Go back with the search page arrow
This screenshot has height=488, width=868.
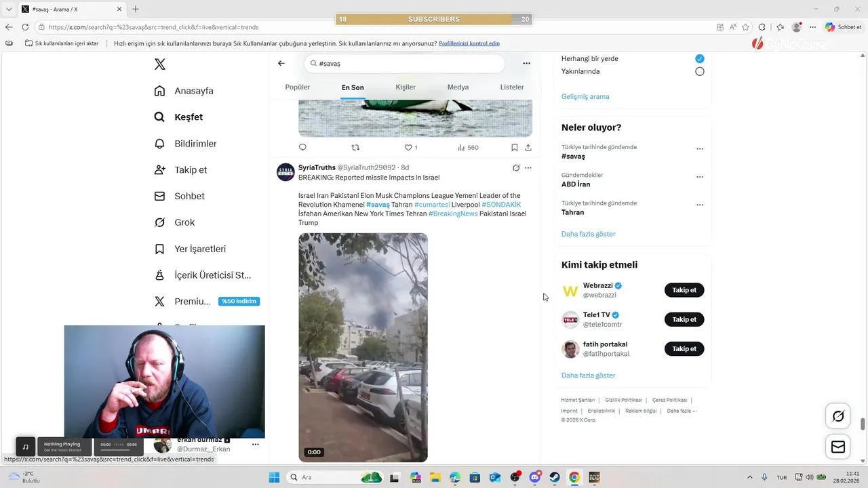pos(281,63)
